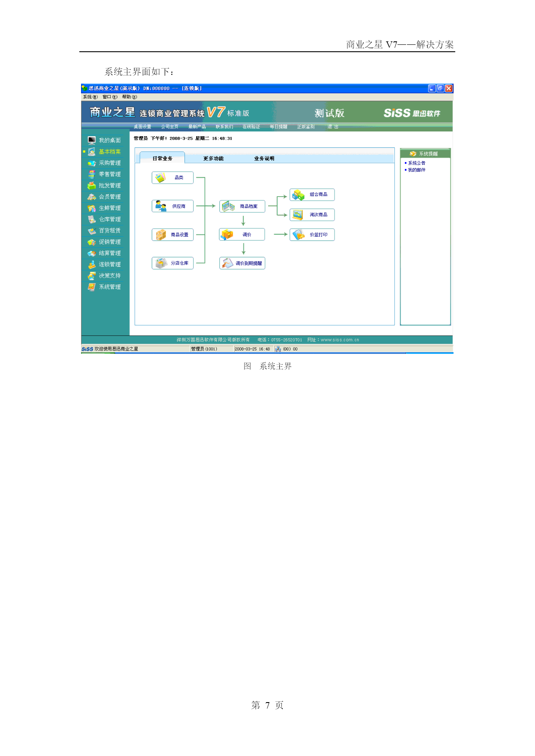Open the 系统 menu
Viewport: 535px width, 756px height.
pos(91,97)
